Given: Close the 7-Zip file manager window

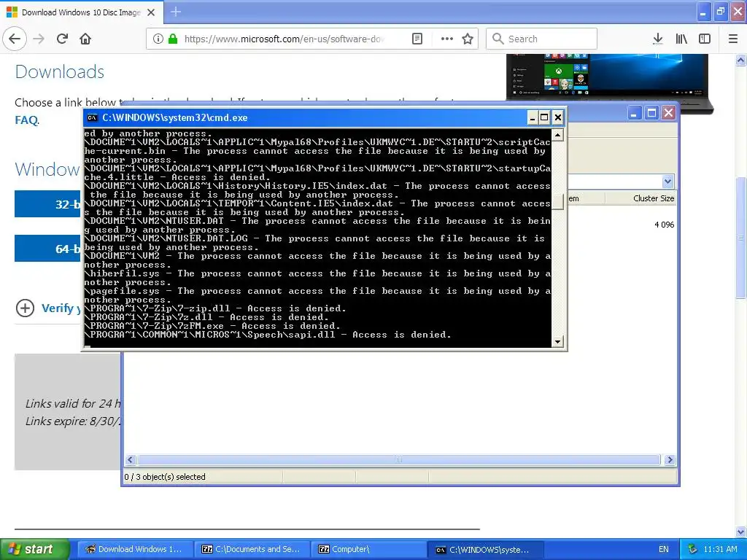Looking at the screenshot, I should 669,113.
